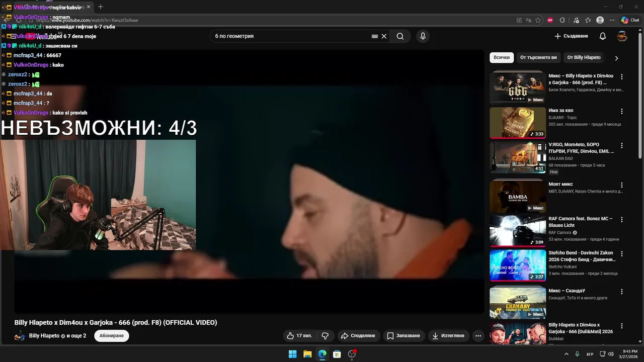Click the Създаване create button
Viewport: 644px width, 362px height.
tap(571, 36)
